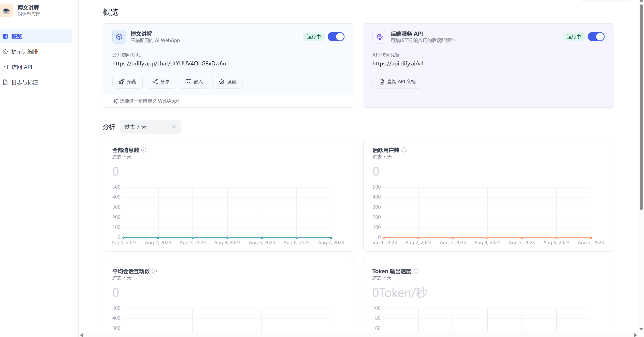Screen dimensions: 644x337
Task: Click the WebApp 运行中 status badge
Action: pos(314,37)
